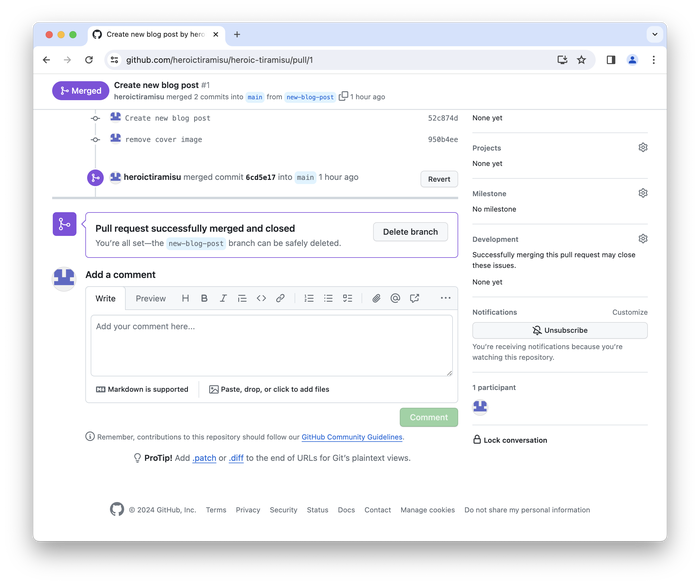The image size is (700, 585).
Task: Click the new-blog-post branch label in header
Action: pos(310,97)
